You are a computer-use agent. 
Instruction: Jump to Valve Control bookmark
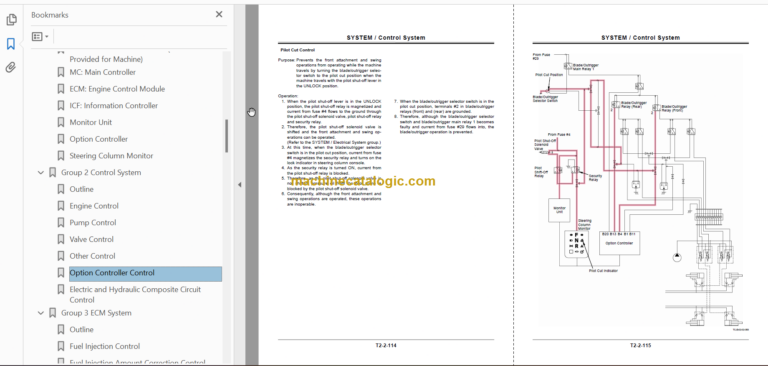point(92,239)
